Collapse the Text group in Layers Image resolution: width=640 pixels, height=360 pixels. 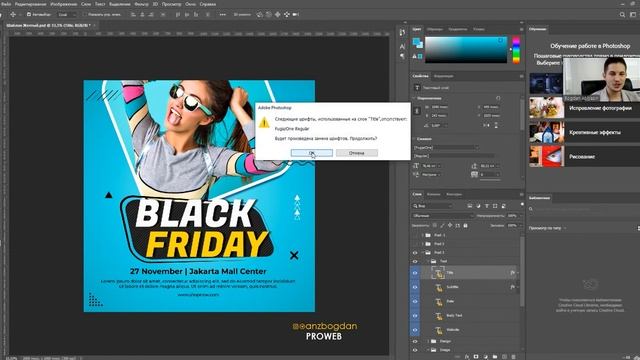coord(428,261)
